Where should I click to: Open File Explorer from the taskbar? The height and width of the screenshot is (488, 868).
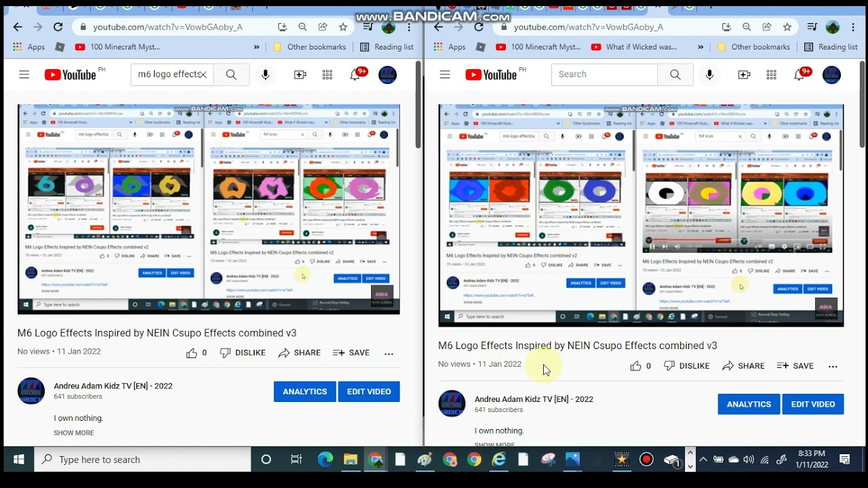coord(351,460)
